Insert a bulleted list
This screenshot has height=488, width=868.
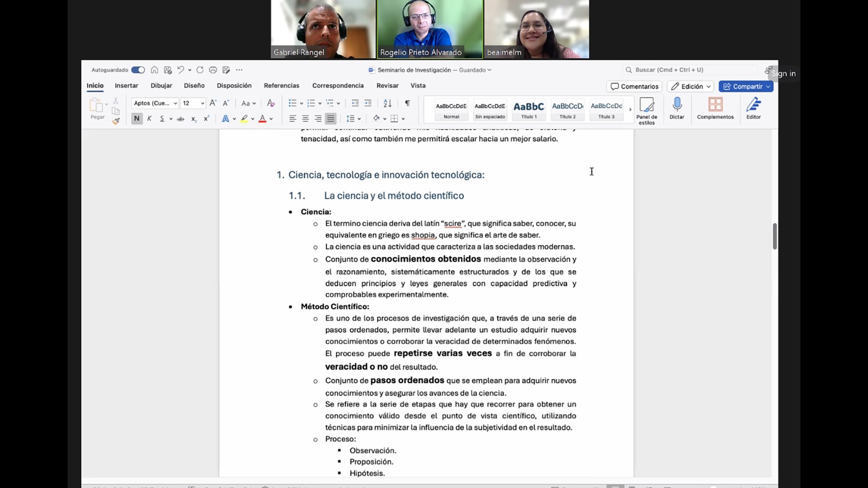[292, 103]
